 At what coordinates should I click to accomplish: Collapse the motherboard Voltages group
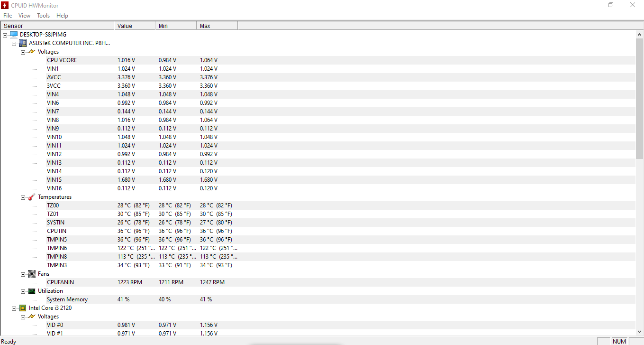pyautogui.click(x=23, y=52)
